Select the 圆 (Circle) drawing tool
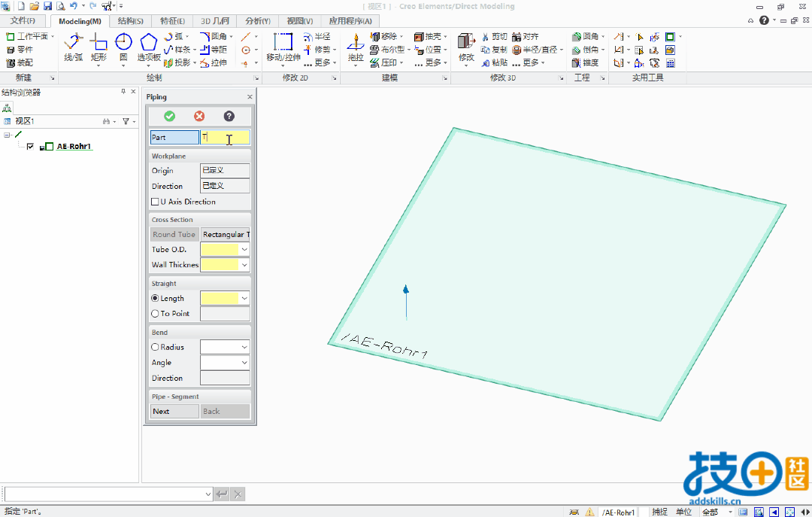Viewport: 812px width, 517px height. tap(123, 47)
